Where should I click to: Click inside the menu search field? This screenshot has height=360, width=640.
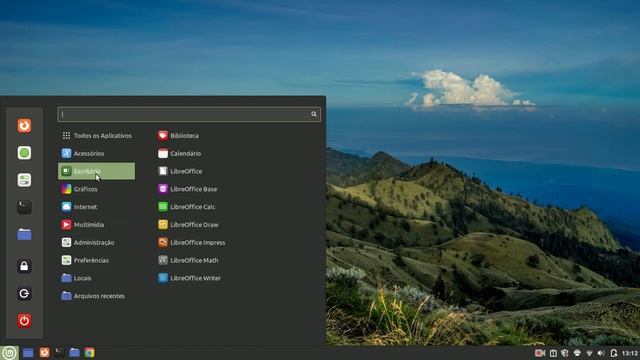[189, 114]
